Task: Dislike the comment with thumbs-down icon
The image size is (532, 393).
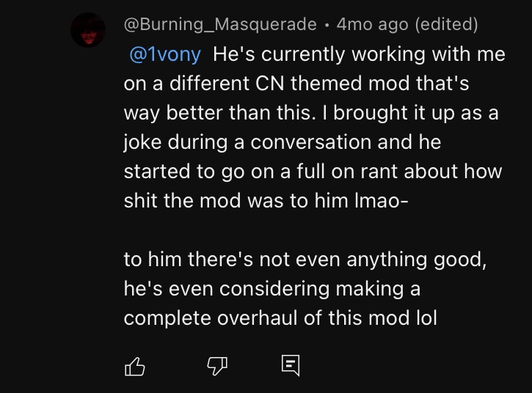Action: coord(218,366)
